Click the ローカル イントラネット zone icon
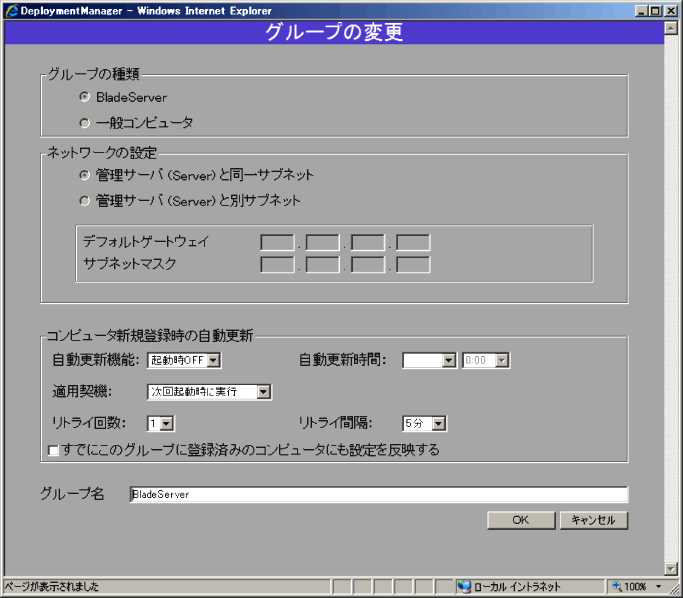Screen dimensions: 683x598 (x=464, y=587)
